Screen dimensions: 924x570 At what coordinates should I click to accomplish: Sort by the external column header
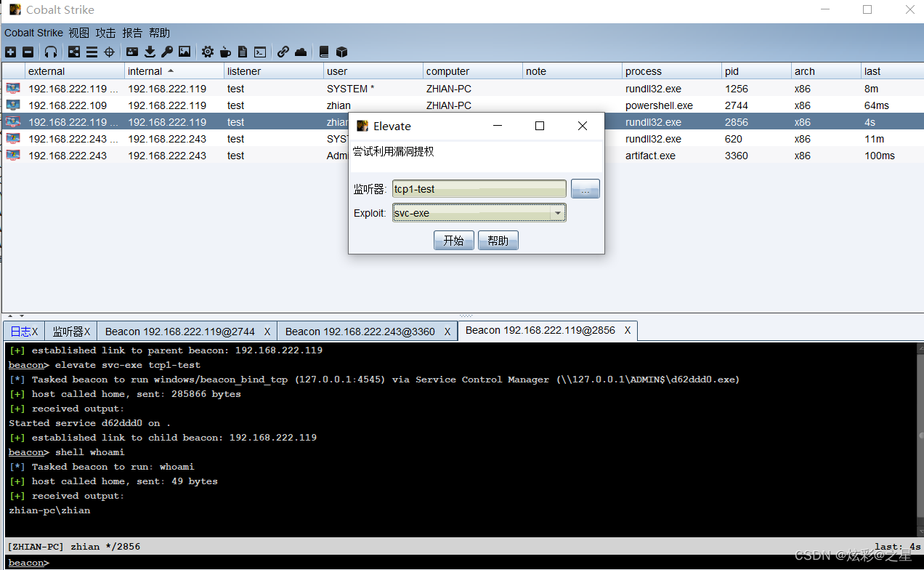click(x=75, y=71)
